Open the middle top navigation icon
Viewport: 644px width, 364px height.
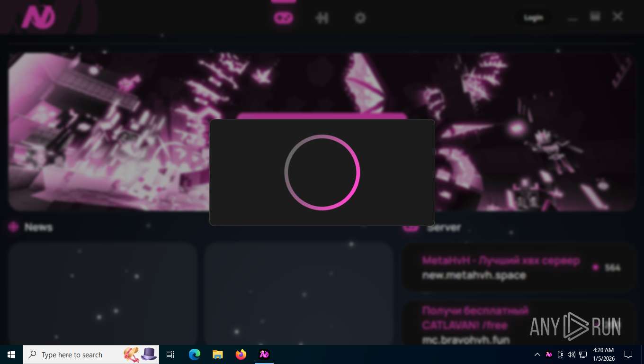[x=322, y=18]
